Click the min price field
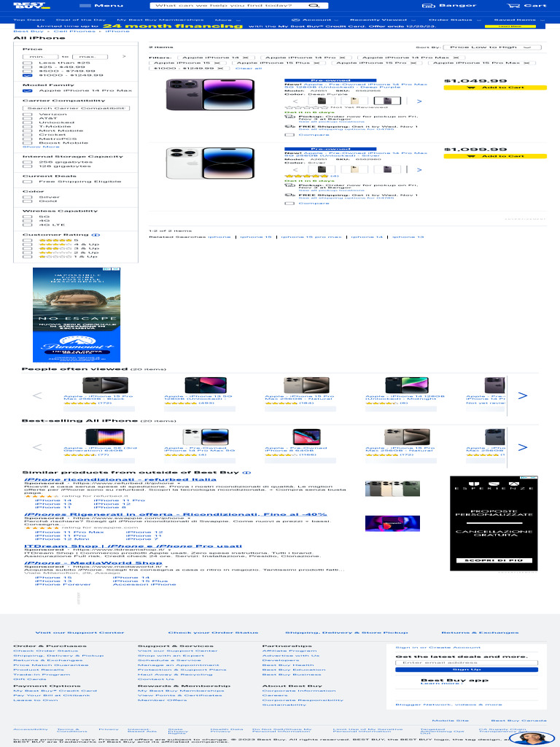560x747 pixels. [41, 56]
